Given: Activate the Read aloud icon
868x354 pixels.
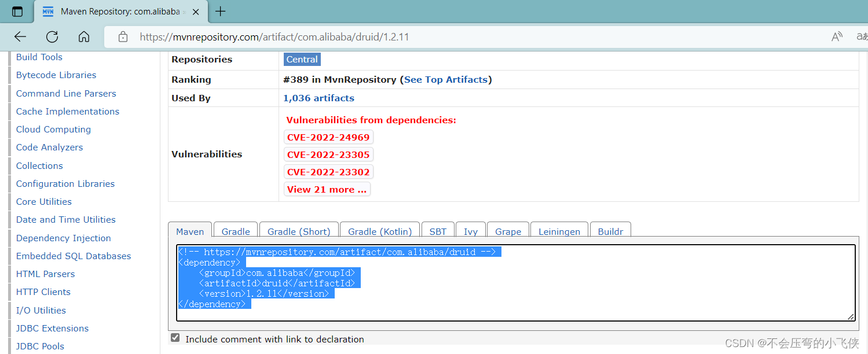Looking at the screenshot, I should [x=837, y=37].
